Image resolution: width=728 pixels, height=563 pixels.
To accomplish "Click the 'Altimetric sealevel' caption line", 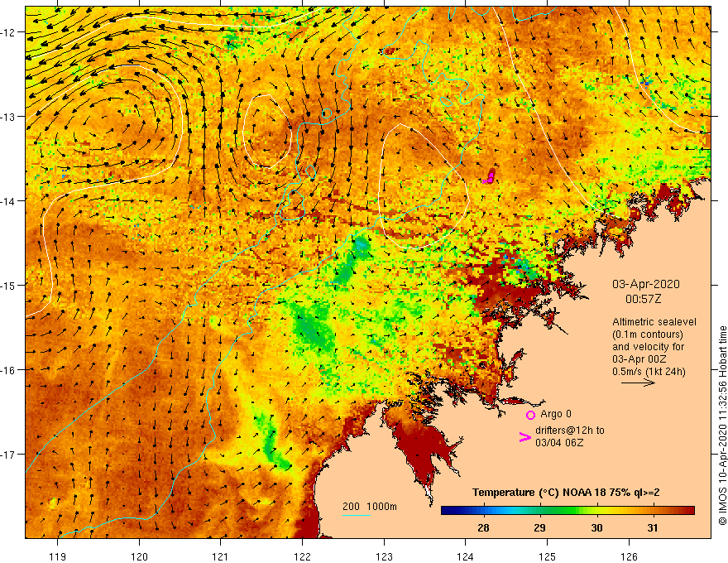I will (x=654, y=322).
